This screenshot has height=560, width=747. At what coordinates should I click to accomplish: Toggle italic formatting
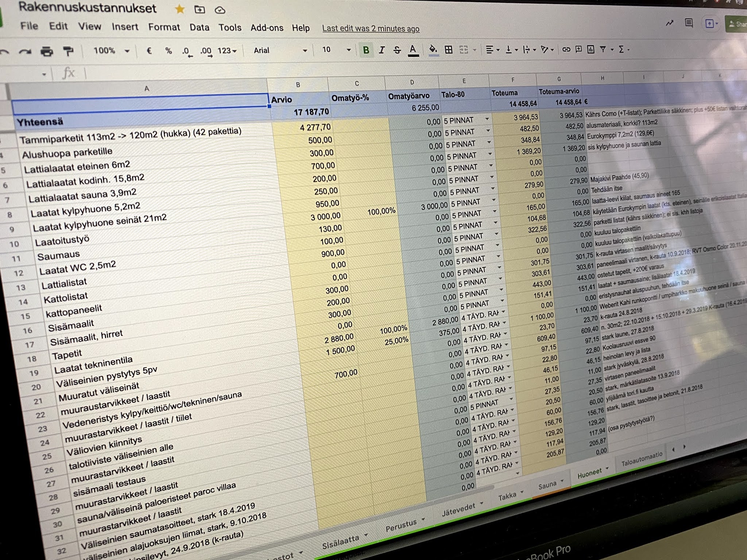(382, 50)
